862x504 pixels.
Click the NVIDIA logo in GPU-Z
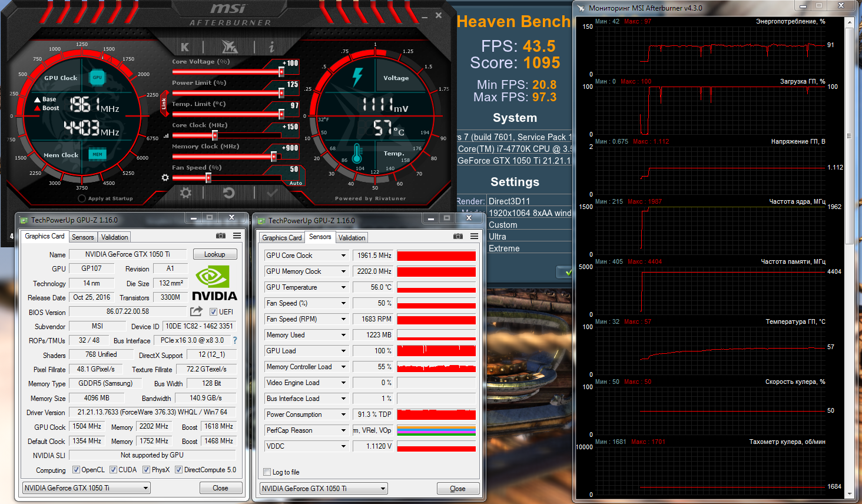coord(214,283)
